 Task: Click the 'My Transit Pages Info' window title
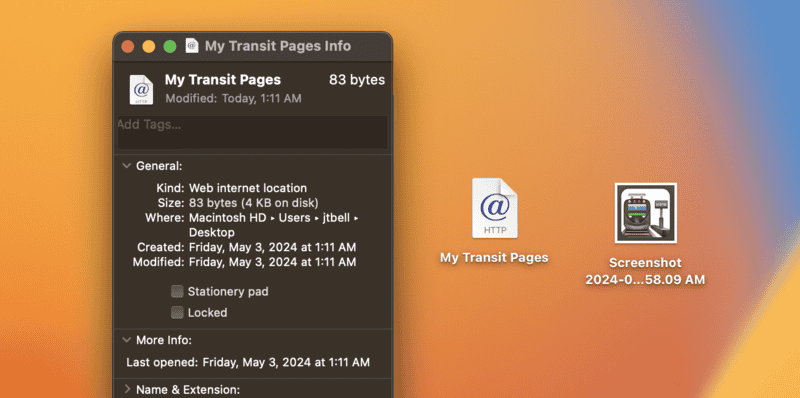point(278,46)
